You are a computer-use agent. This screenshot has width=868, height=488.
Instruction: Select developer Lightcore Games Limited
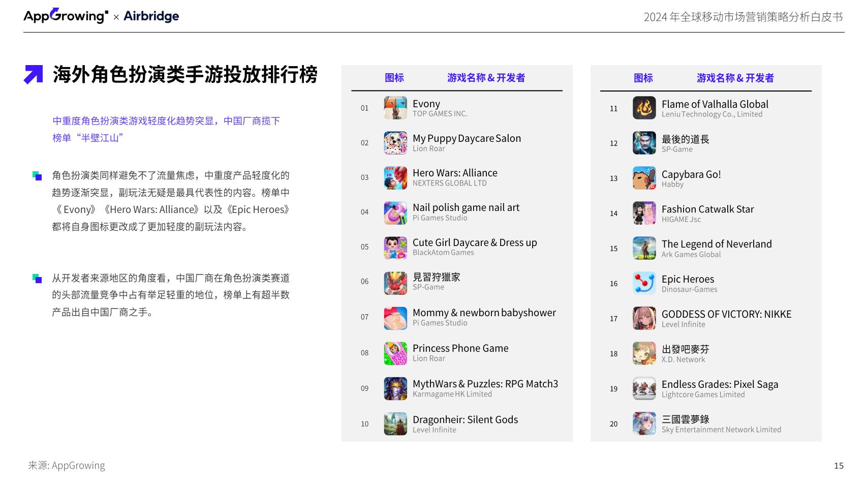point(703,394)
